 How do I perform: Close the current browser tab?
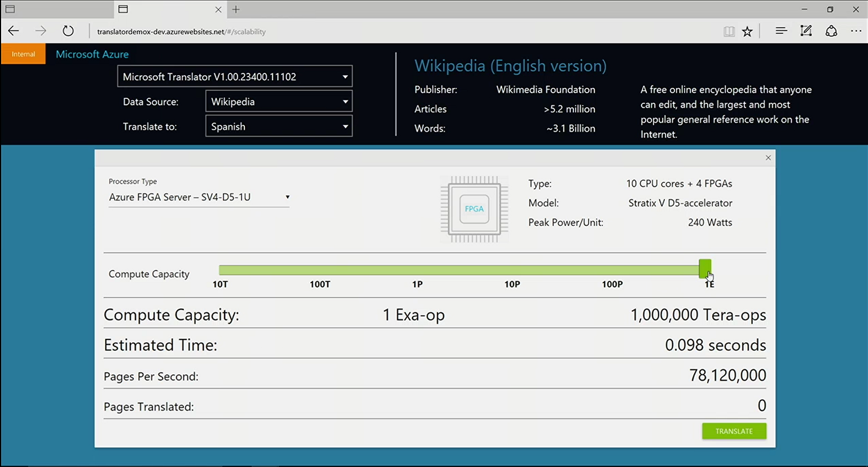coord(218,9)
